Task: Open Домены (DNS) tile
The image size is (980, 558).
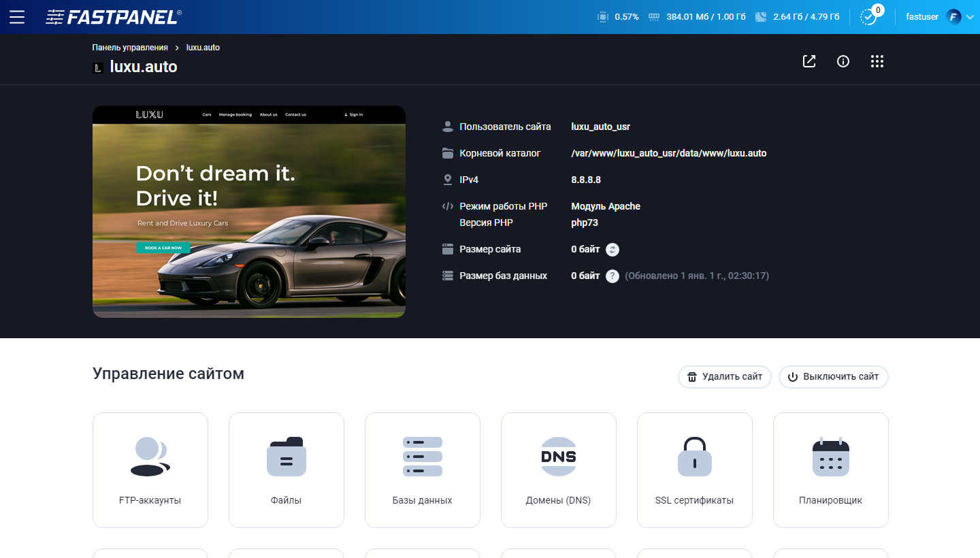Action: (559, 470)
